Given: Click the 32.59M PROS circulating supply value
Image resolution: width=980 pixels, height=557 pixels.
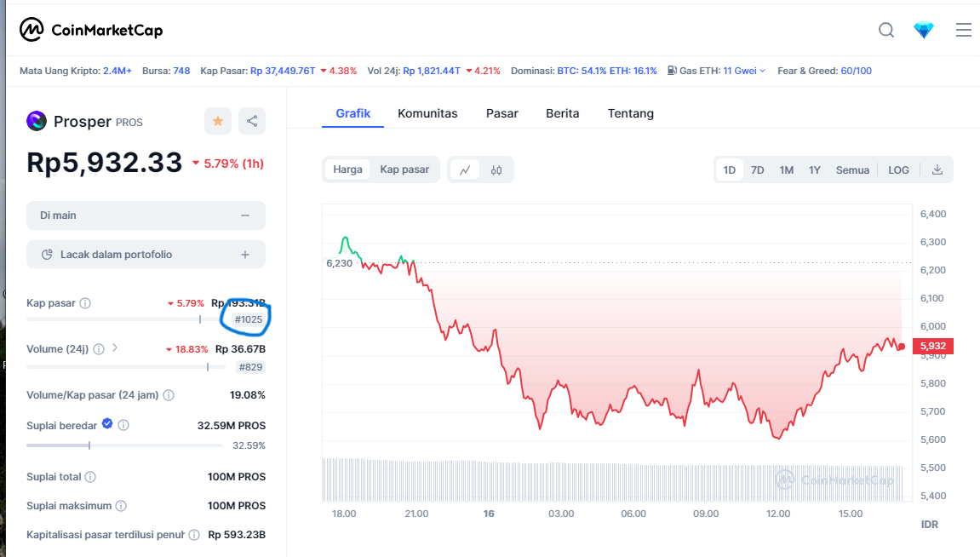Looking at the screenshot, I should click(x=232, y=426).
